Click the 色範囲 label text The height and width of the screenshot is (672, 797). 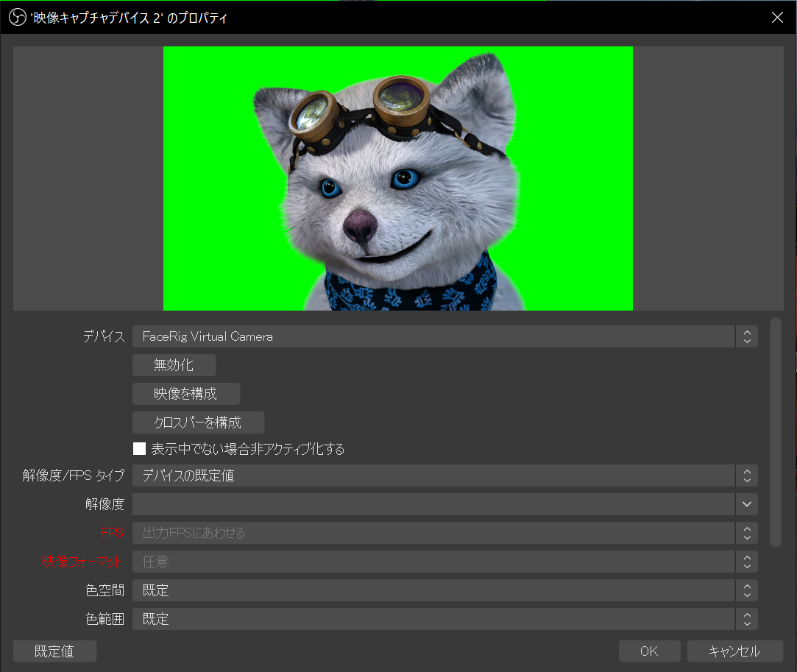tap(105, 619)
